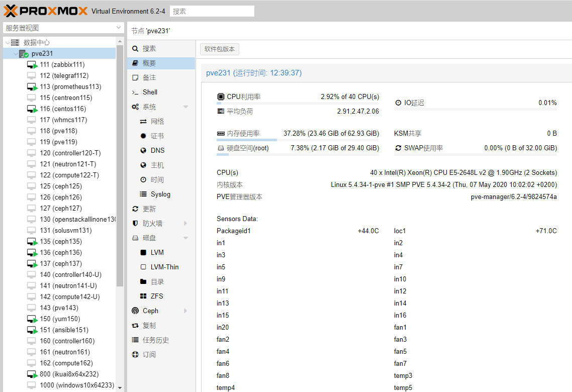
Task: Click the 时间 clock icon
Action: click(143, 180)
